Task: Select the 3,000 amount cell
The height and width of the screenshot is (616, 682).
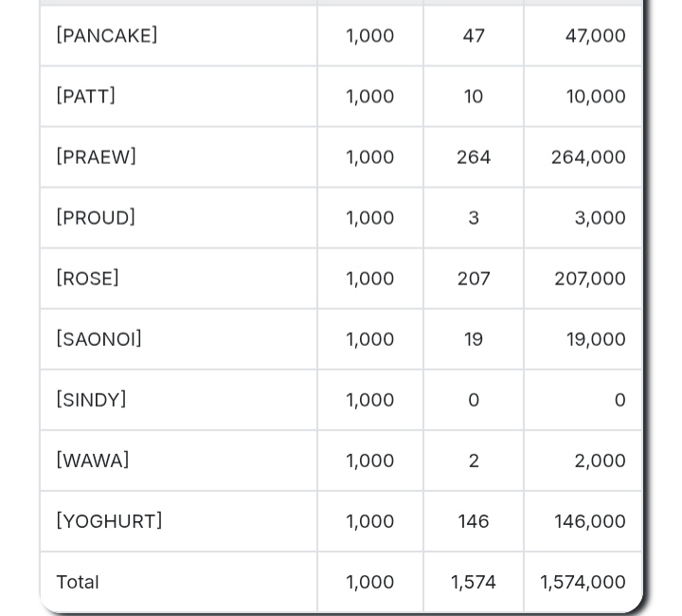Action: [x=600, y=218]
